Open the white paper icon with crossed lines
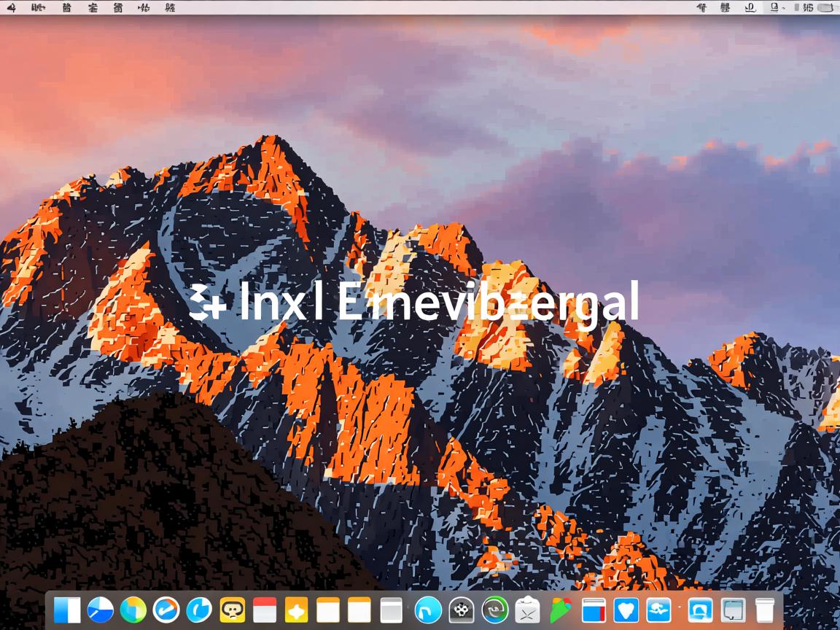Image resolution: width=840 pixels, height=630 pixels. [x=527, y=610]
